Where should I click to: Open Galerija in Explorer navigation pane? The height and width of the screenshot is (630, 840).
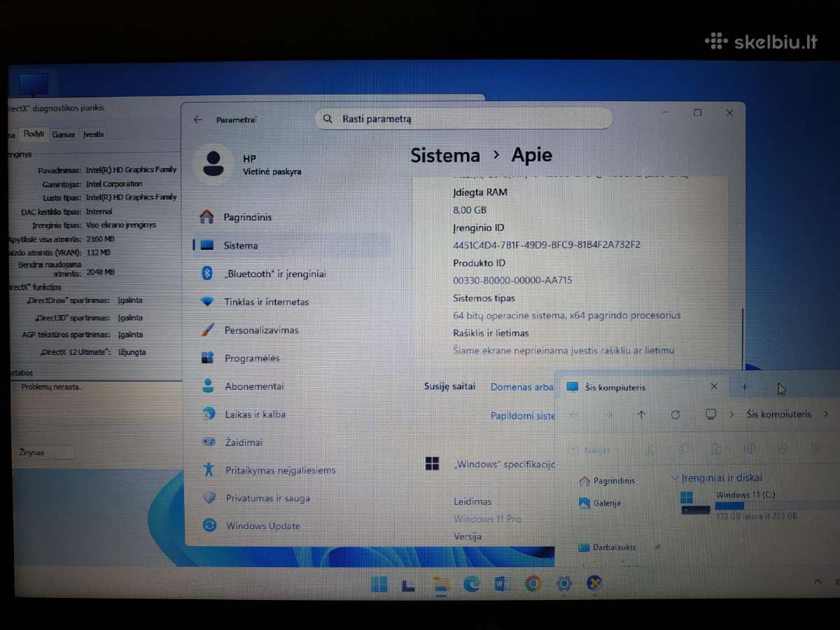[x=600, y=503]
